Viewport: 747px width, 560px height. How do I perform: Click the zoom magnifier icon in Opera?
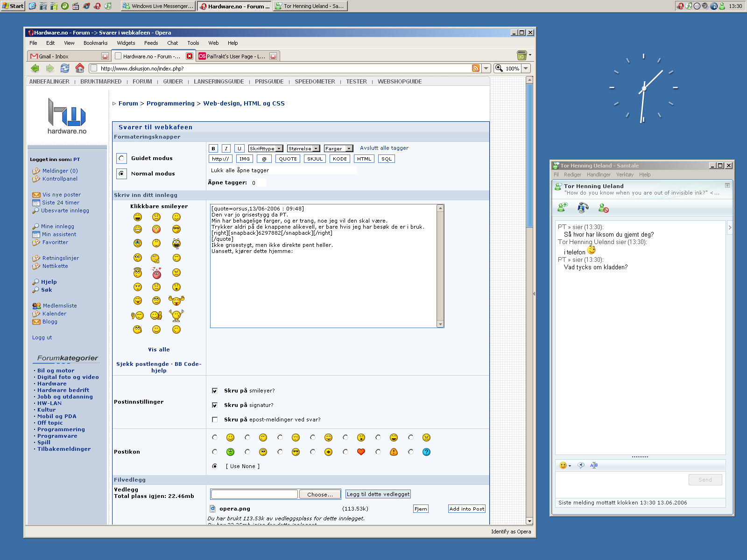coord(499,68)
